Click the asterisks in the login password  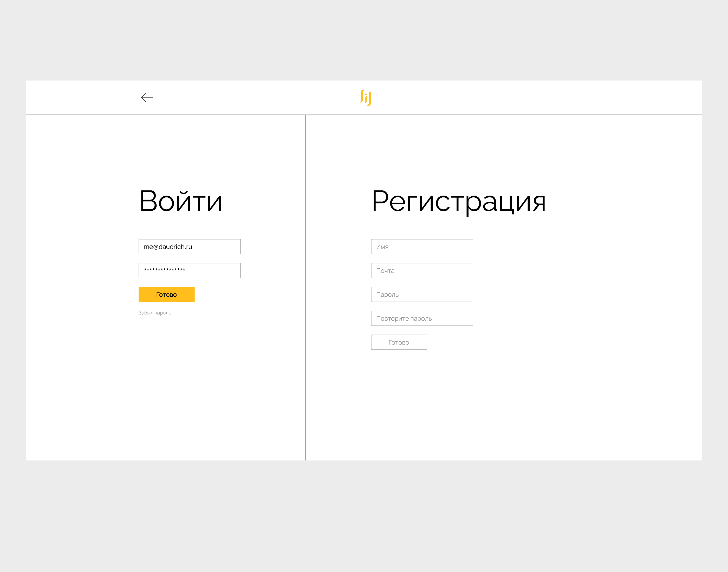click(x=165, y=270)
